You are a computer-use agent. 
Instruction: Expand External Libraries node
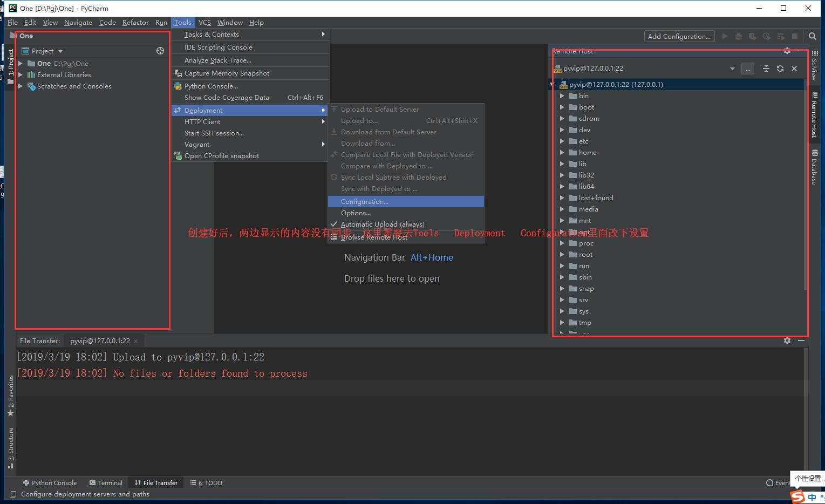pos(21,74)
